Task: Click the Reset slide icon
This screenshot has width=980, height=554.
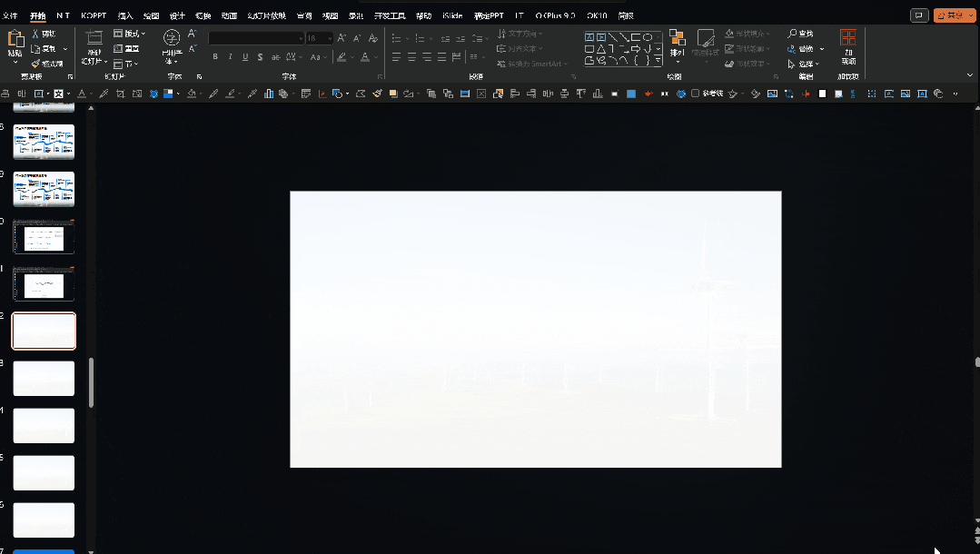Action: tap(118, 48)
